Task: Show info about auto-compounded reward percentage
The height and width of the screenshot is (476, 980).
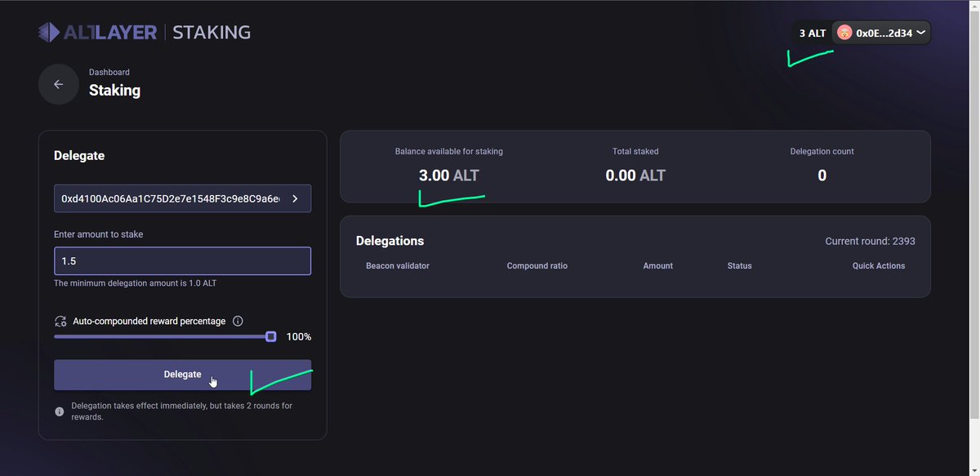Action: pos(238,321)
